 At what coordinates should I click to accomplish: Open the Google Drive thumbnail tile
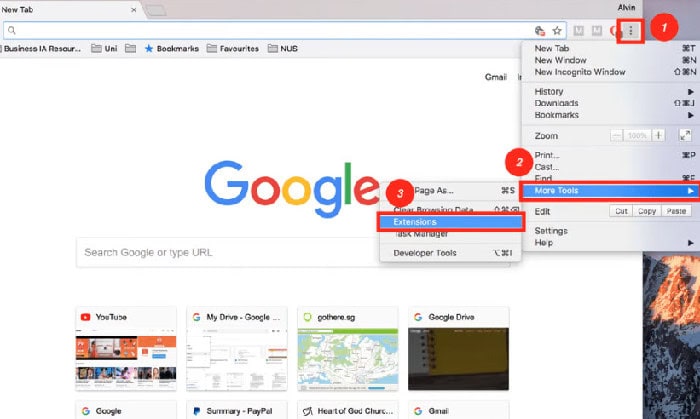click(x=458, y=348)
